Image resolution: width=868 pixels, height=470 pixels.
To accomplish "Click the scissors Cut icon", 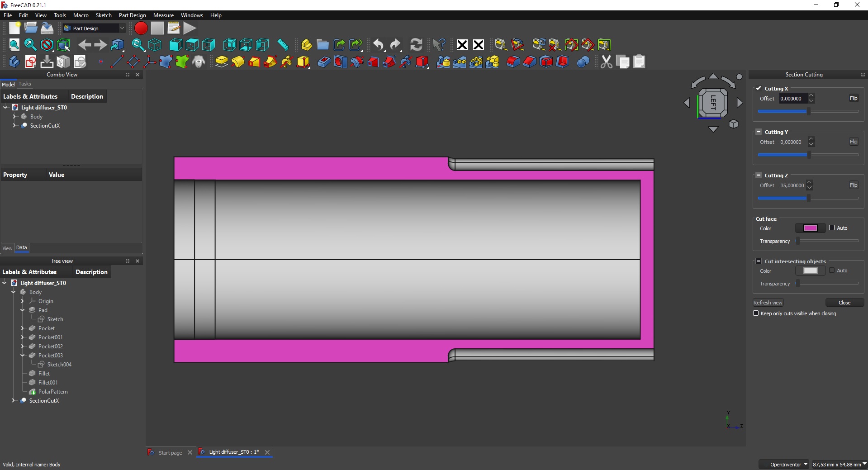I will (x=606, y=62).
